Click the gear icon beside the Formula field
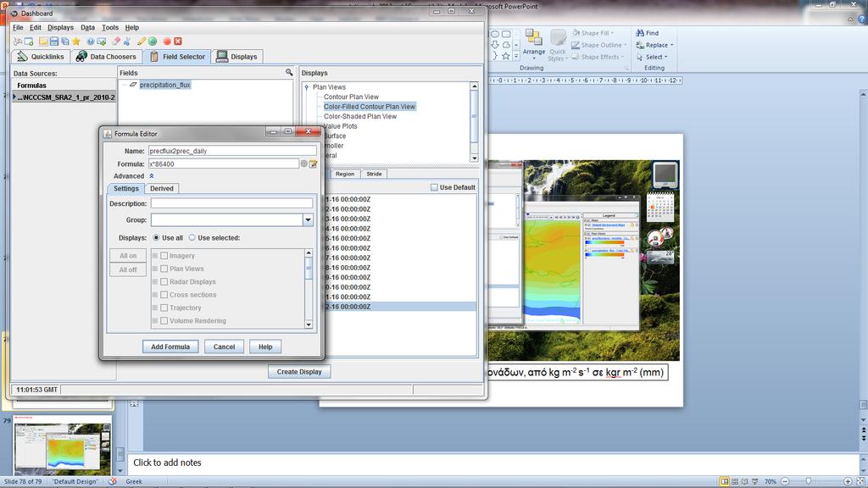Image resolution: width=868 pixels, height=488 pixels. click(304, 164)
